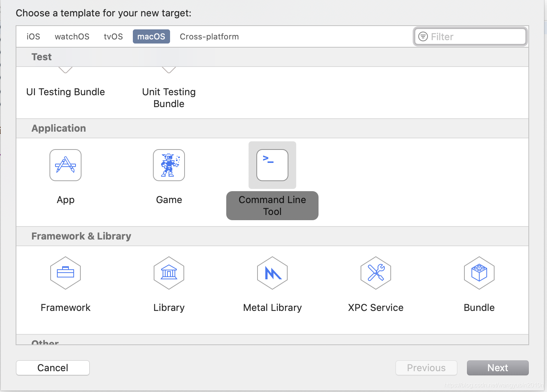Click the App label text
Viewport: 547px width, 392px height.
(65, 200)
